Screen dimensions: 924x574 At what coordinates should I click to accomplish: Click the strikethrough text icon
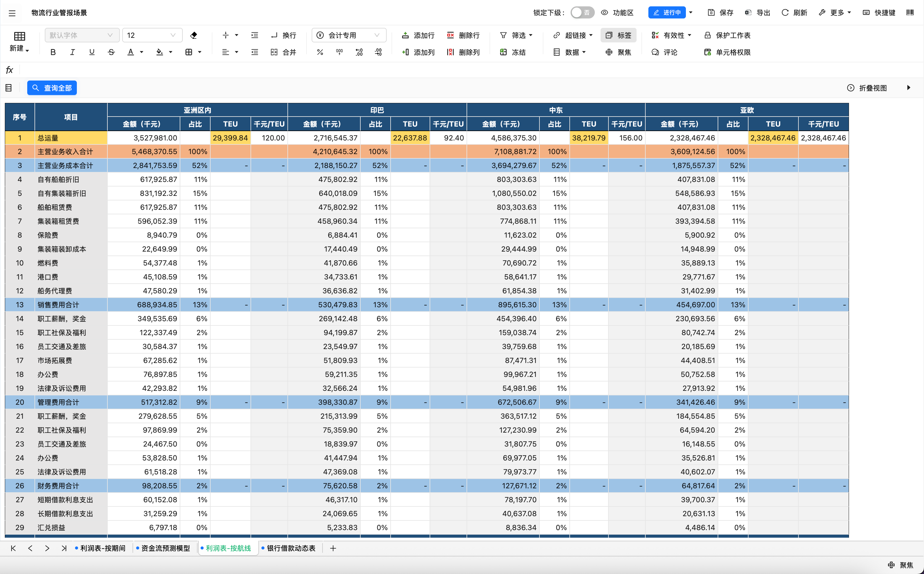[111, 52]
